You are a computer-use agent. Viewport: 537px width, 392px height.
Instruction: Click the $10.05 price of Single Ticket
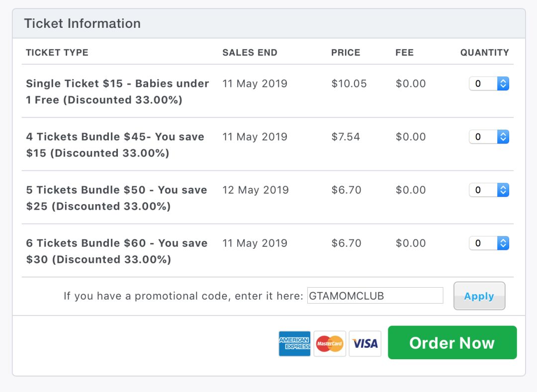tap(349, 83)
